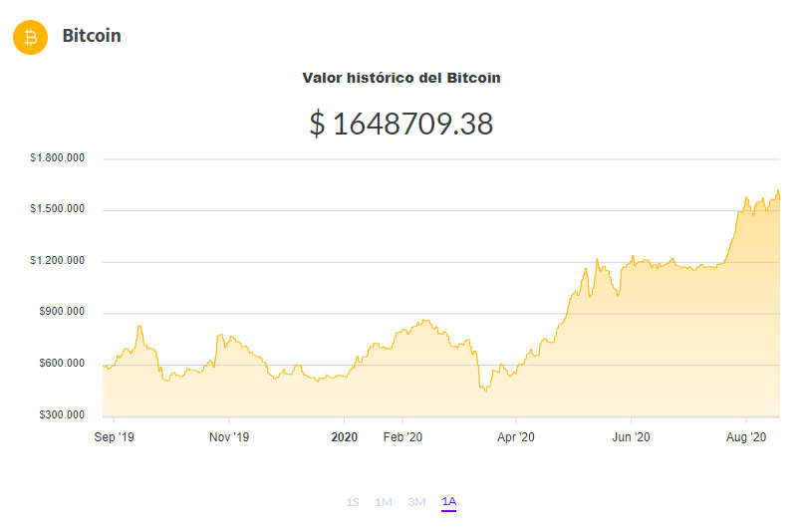Choose the 3M time range tab
Image resolution: width=803 pixels, height=532 pixels.
point(416,502)
